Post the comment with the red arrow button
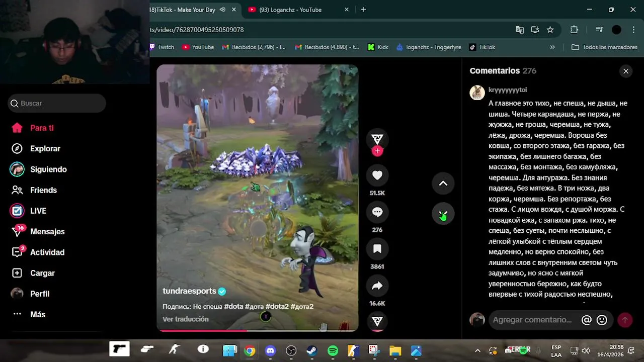The image size is (644, 362). tap(625, 320)
